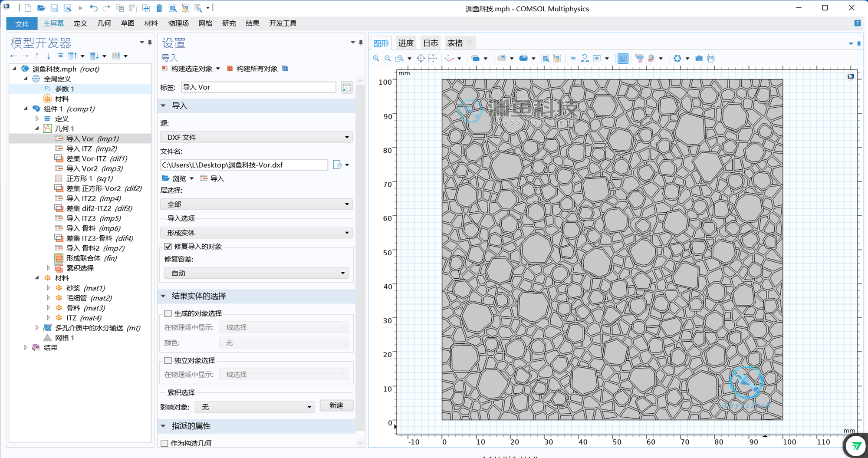The width and height of the screenshot is (868, 458).
Task: Open the 源 DXF 文件 dropdown
Action: 256,137
